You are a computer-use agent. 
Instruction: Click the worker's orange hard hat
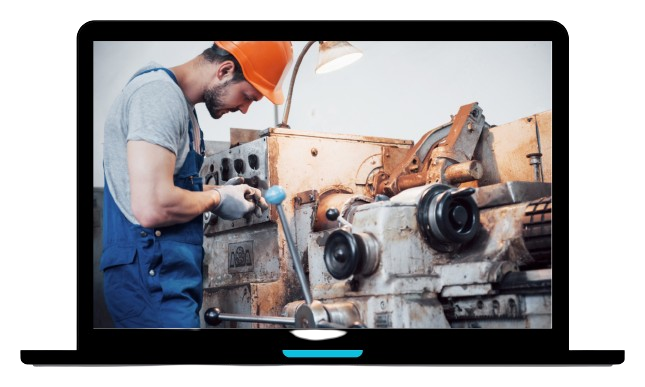pos(257,68)
